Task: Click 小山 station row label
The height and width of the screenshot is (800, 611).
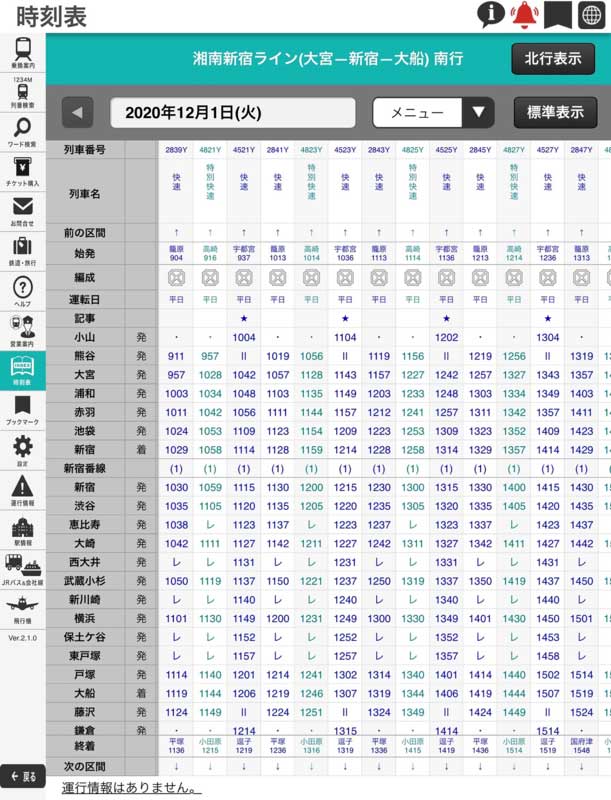Action: 85,337
